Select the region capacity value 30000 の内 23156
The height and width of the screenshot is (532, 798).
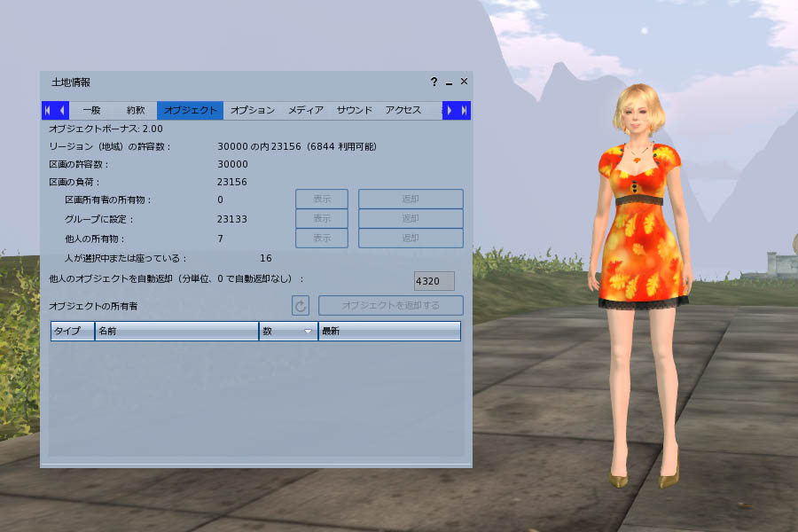click(259, 146)
